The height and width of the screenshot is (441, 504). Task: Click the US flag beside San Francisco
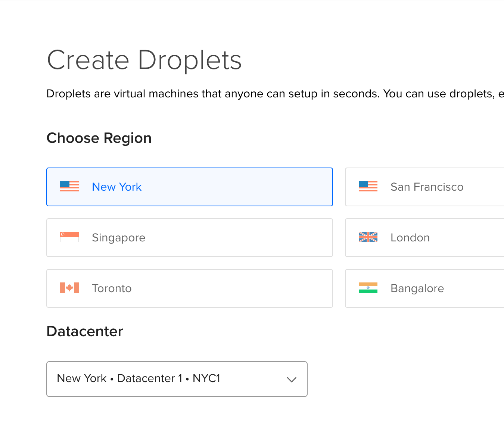[x=368, y=186]
